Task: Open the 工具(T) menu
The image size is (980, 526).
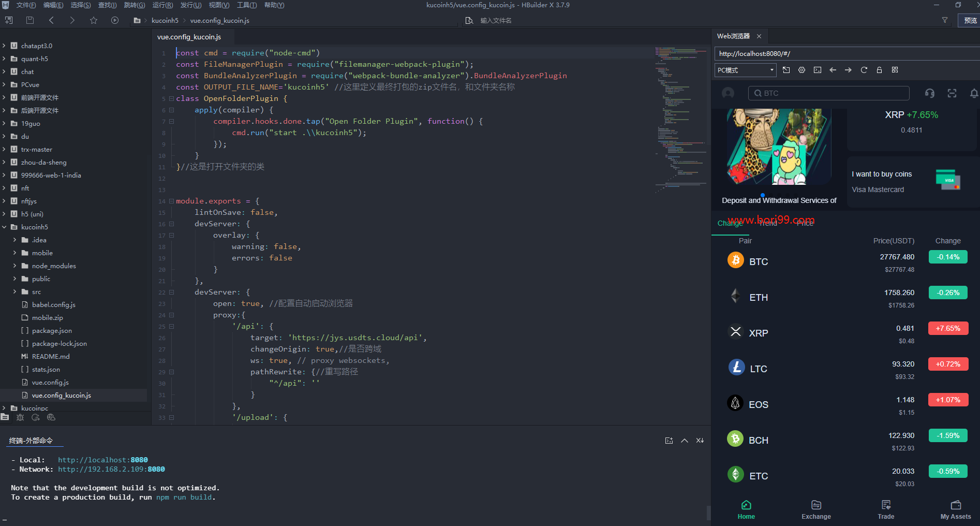Action: [x=247, y=5]
